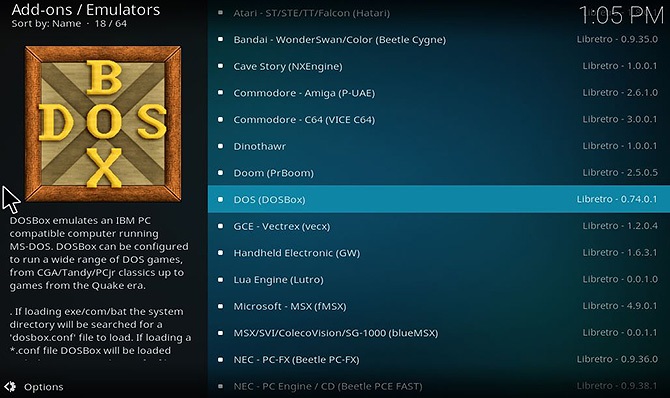Choose Microsoft - MSX (fMSX)

point(439,306)
